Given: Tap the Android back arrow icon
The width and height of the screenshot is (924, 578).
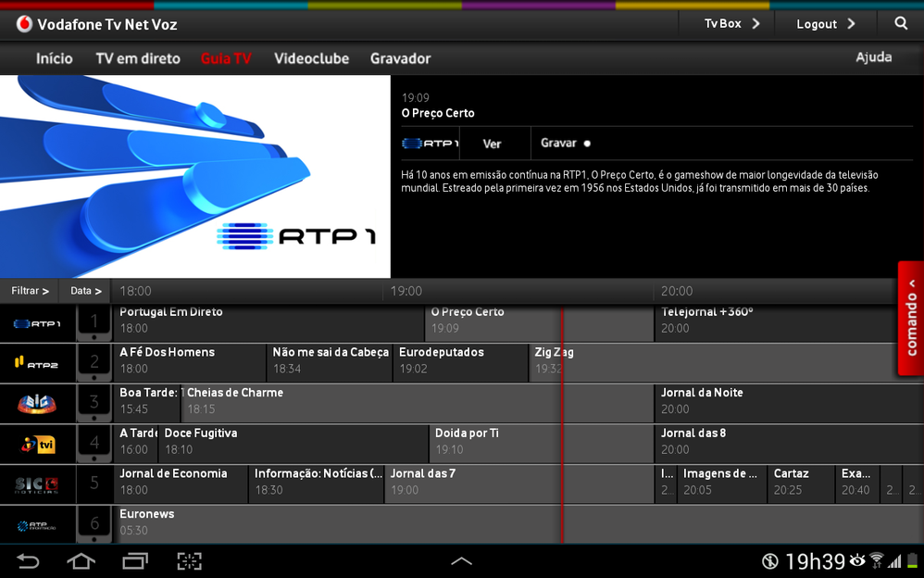Looking at the screenshot, I should point(29,561).
